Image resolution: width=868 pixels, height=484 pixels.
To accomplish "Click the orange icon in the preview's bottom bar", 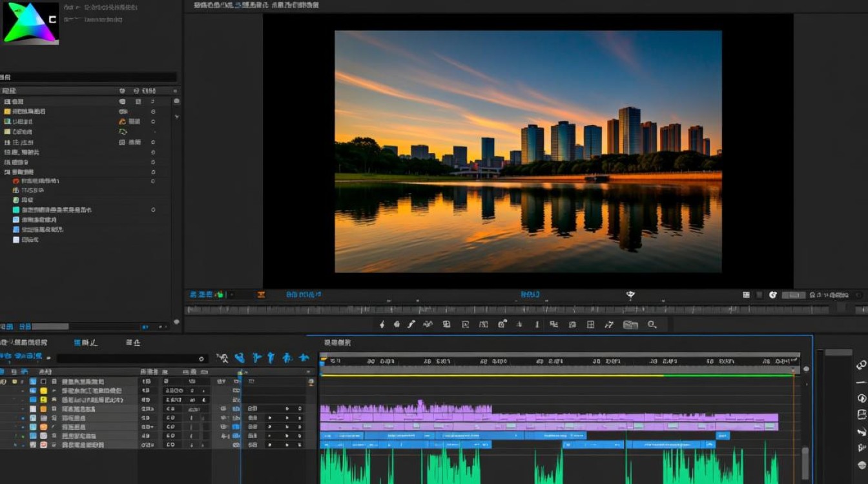I will (x=261, y=295).
